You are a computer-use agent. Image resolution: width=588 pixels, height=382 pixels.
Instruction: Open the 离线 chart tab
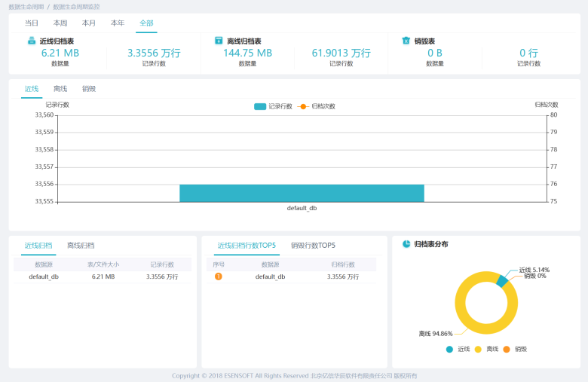click(60, 89)
